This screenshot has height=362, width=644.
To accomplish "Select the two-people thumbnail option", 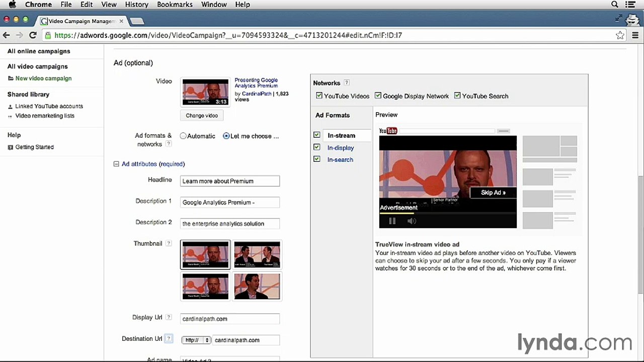I will pyautogui.click(x=257, y=254).
